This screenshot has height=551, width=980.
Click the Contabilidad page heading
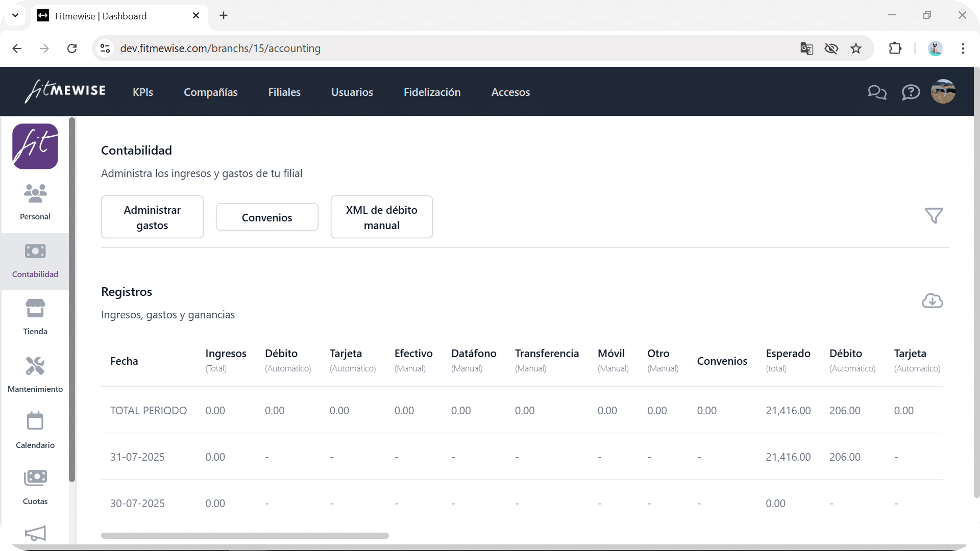point(136,151)
